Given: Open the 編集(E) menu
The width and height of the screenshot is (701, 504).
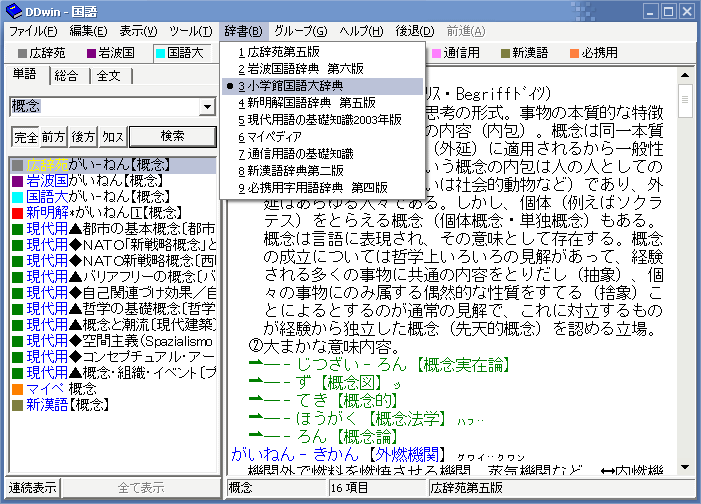Looking at the screenshot, I should tap(88, 31).
